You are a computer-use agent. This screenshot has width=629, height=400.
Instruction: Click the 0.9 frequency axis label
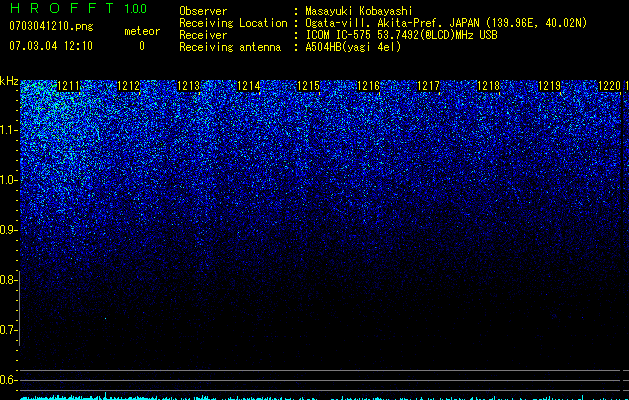(x=8, y=230)
